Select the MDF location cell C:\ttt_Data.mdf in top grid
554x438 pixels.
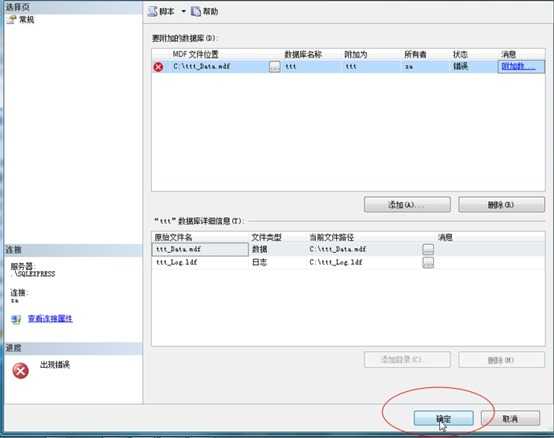point(201,66)
